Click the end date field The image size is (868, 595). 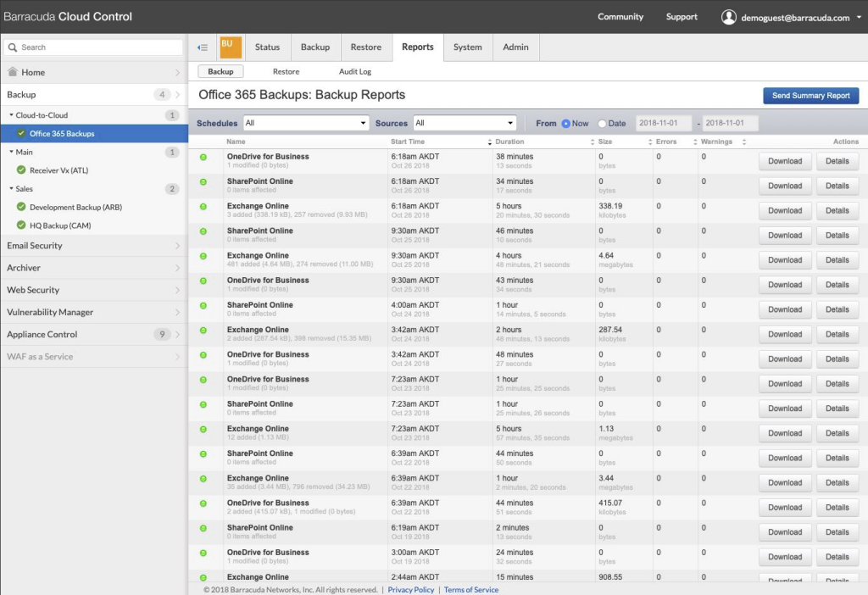click(730, 123)
